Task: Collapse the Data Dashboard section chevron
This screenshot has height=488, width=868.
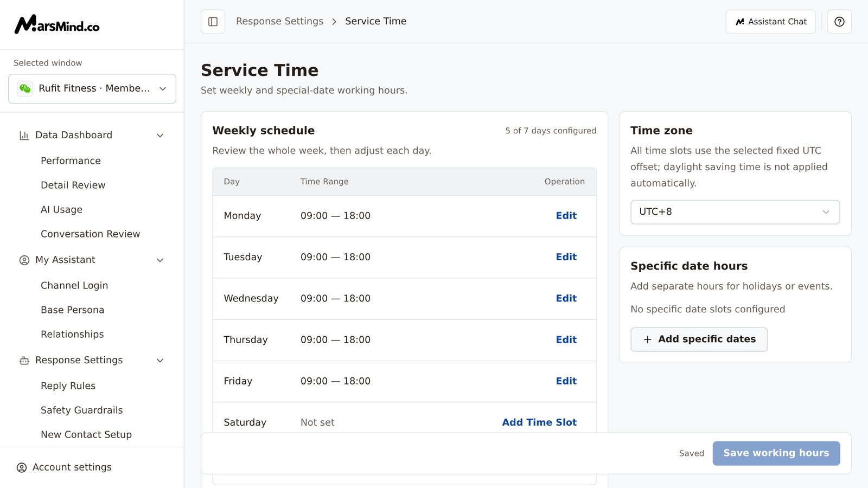Action: (160, 136)
